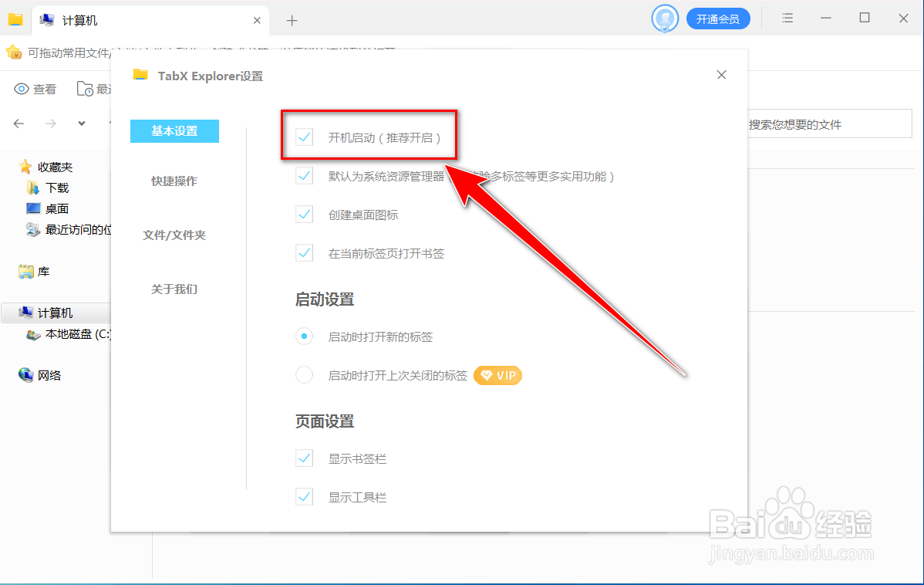Open navigation history dropdown arrow
This screenshot has height=585, width=924.
(x=81, y=123)
